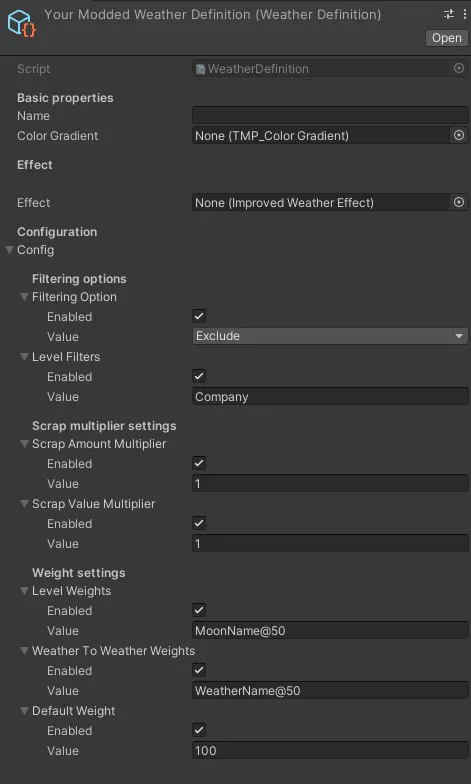Collapse the Default Weight foldout
Viewport: 471px width, 784px height.
tap(24, 710)
